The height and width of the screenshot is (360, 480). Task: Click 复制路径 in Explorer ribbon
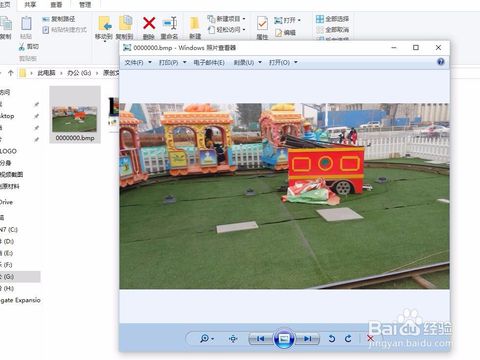(59, 19)
